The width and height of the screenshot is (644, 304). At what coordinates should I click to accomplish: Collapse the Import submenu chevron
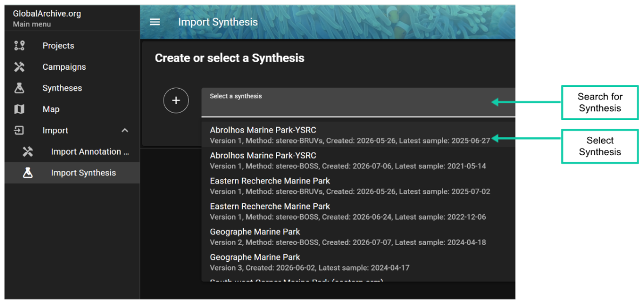coord(125,130)
